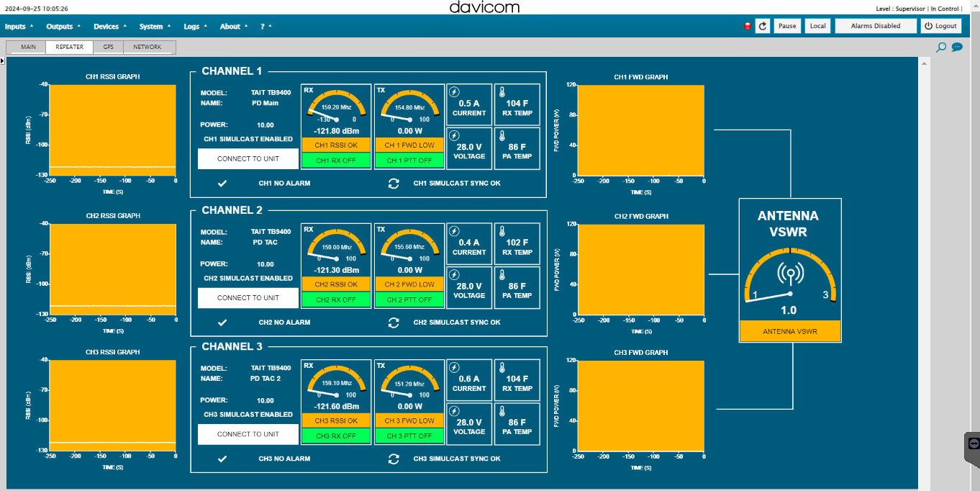The image size is (980, 491).
Task: Open the Devices dropdown menu
Action: (x=109, y=27)
